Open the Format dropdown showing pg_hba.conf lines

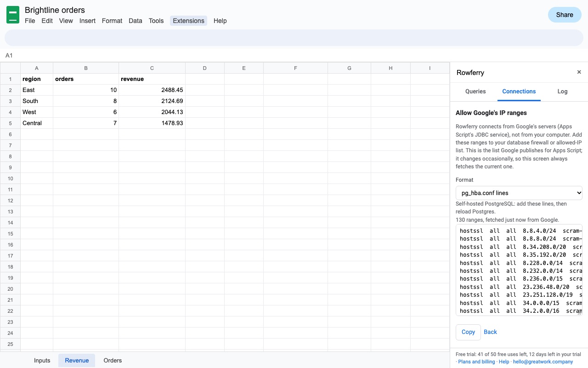click(519, 193)
